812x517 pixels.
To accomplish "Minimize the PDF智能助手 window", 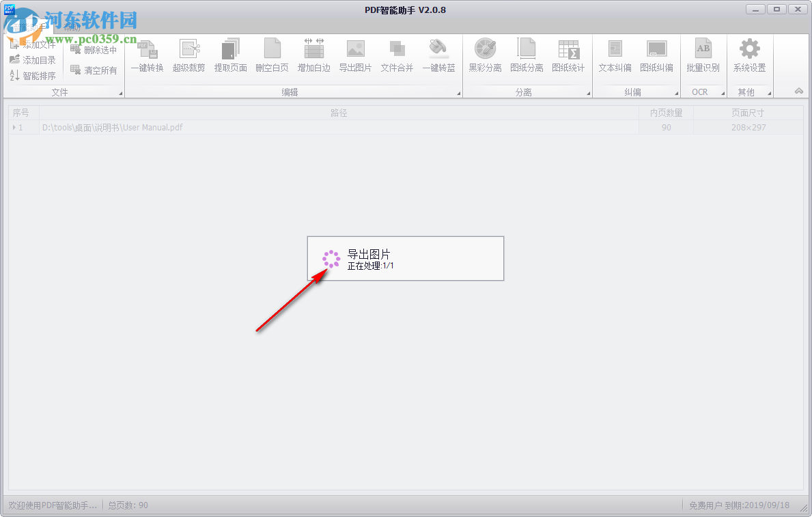I will [755, 10].
